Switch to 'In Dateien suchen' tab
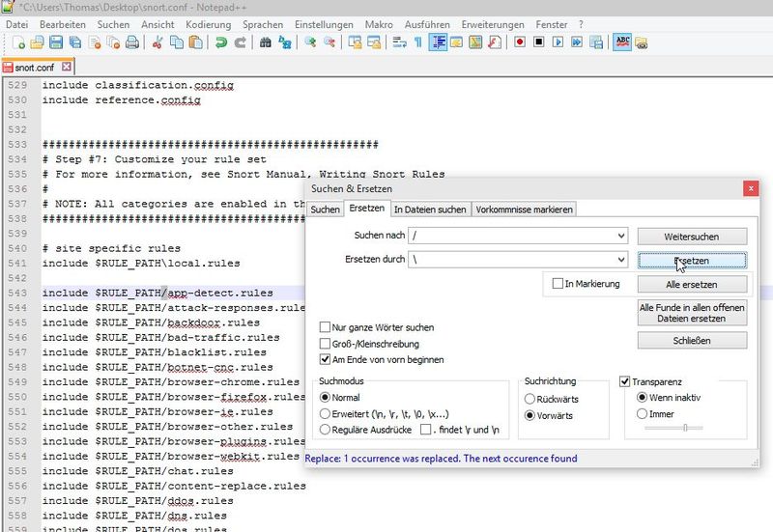 point(430,210)
